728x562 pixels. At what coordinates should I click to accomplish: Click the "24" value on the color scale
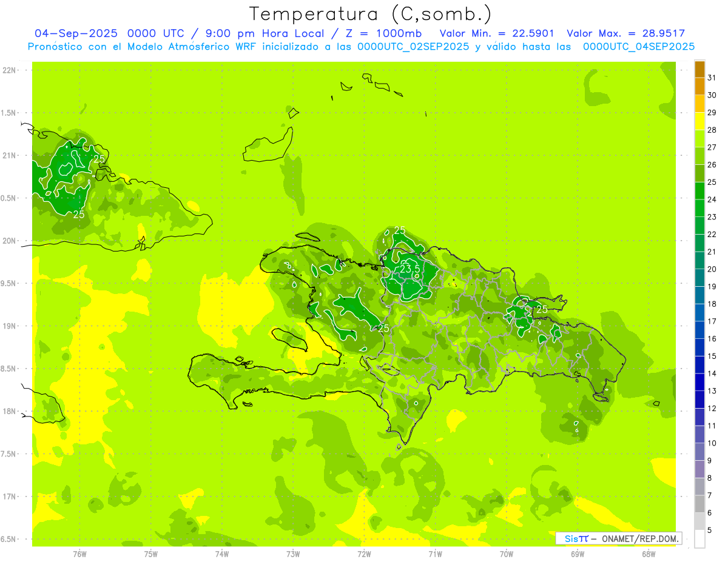[712, 199]
